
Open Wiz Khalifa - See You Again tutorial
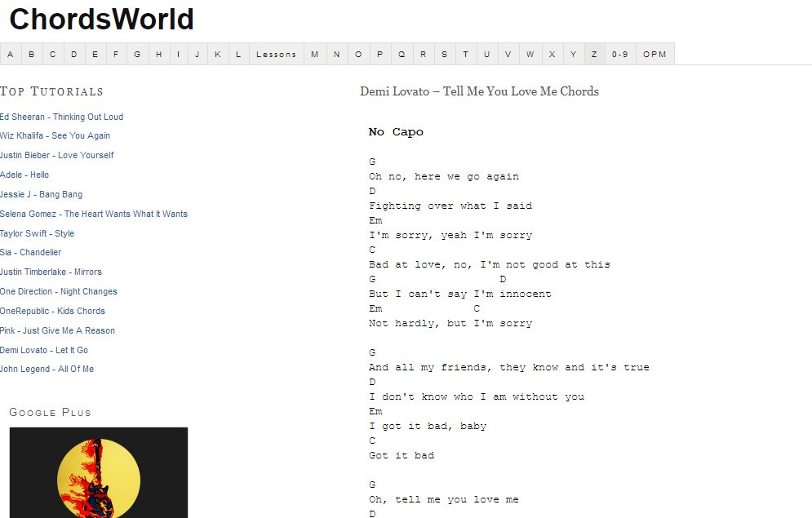[55, 135]
